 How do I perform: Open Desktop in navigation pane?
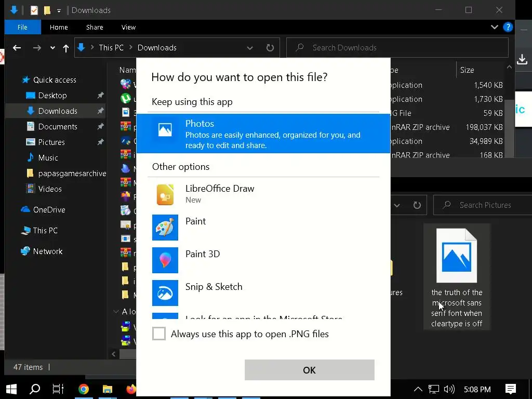52,96
